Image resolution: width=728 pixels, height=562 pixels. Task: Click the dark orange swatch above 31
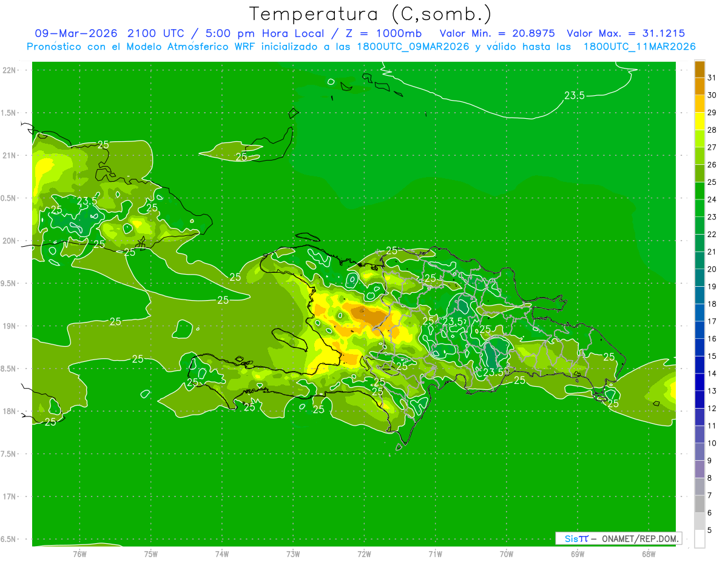click(x=699, y=69)
